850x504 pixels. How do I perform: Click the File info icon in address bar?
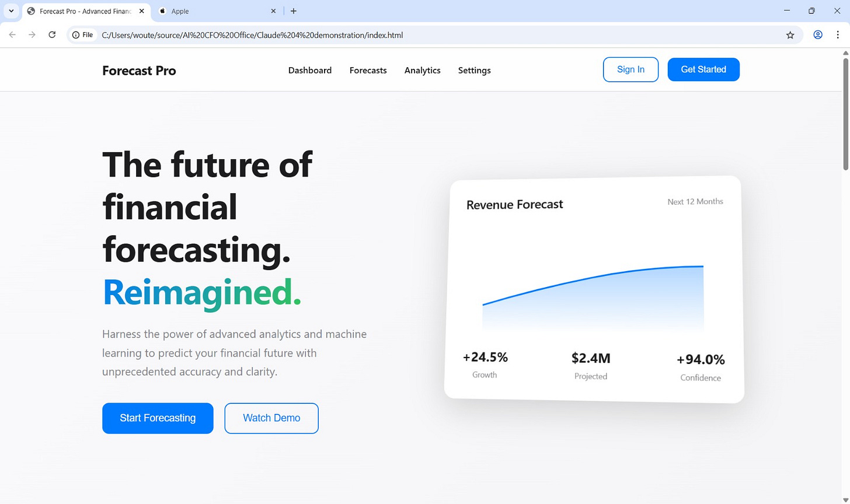pyautogui.click(x=82, y=35)
